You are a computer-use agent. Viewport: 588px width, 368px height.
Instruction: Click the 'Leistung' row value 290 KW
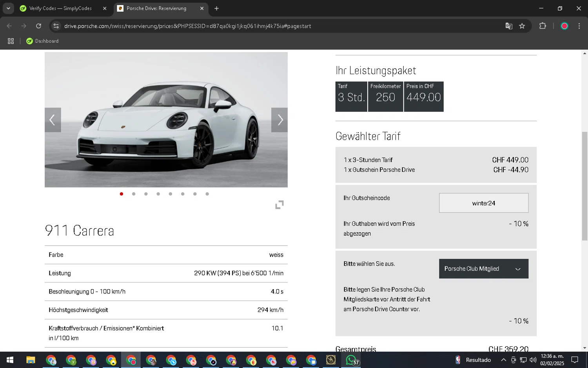coord(239,273)
